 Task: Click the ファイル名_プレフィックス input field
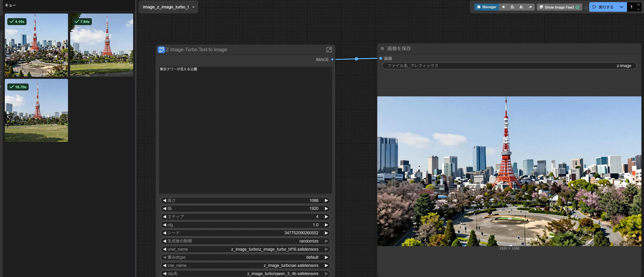pos(509,66)
